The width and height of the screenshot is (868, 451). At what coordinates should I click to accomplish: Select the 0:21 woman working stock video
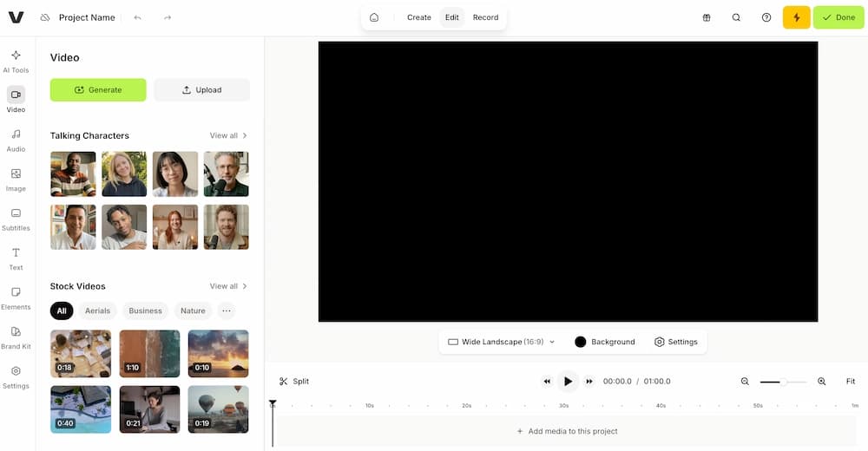pos(149,409)
